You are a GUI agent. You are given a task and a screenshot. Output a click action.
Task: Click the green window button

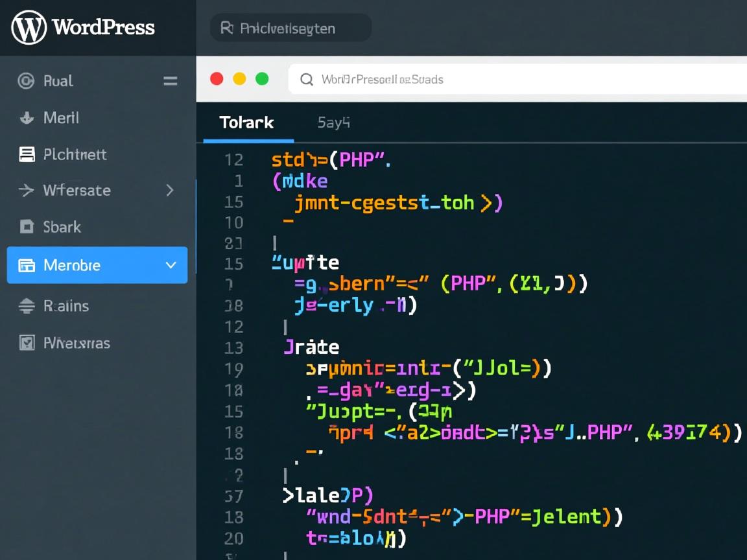point(262,79)
